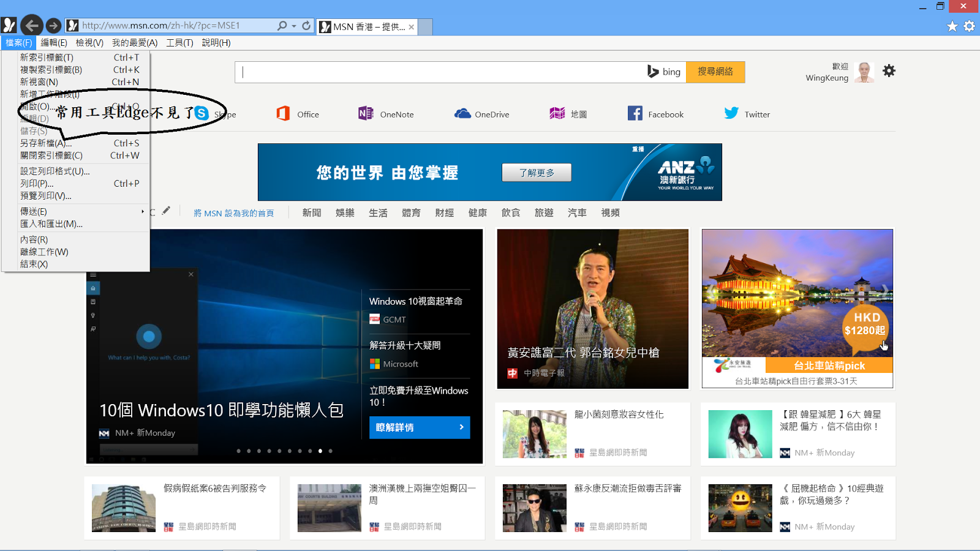Open the 我的最愛(A) menu
This screenshot has height=551, width=980.
click(135, 43)
